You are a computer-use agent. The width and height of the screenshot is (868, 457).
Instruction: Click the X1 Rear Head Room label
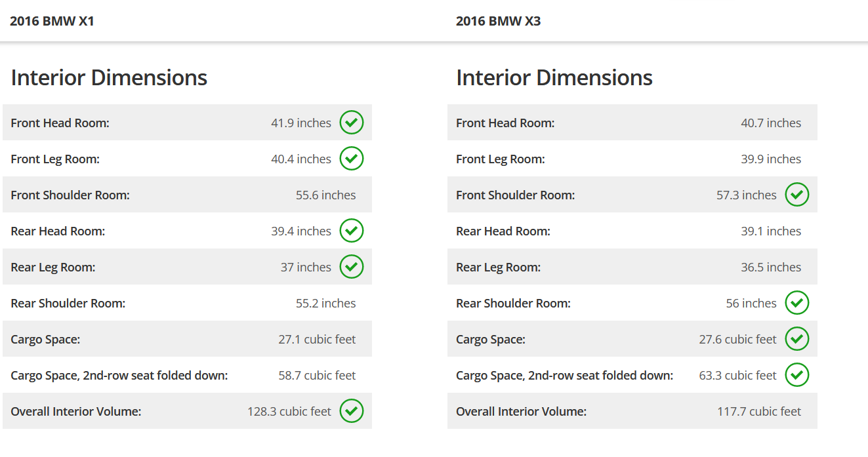58,231
